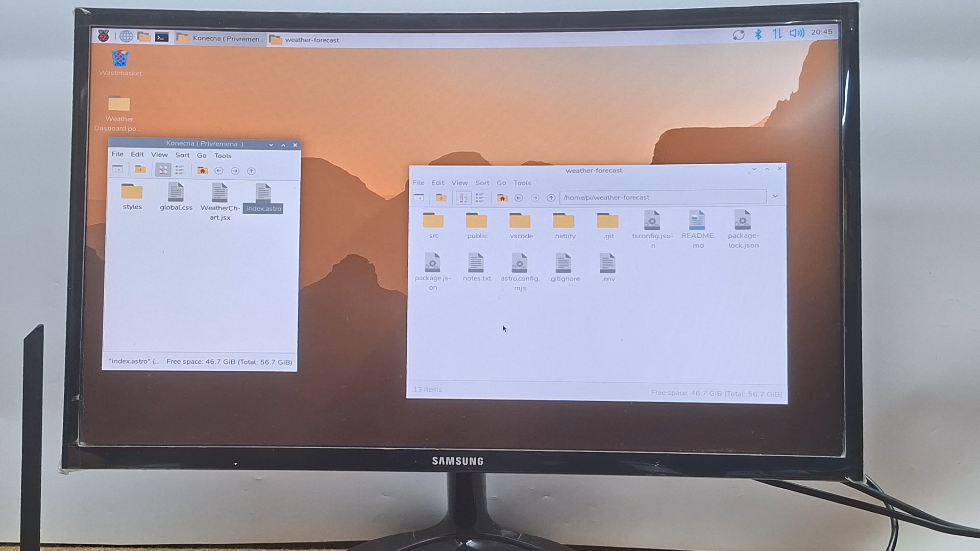Open View menu in Konecna window
980x551 pixels.
pos(159,155)
